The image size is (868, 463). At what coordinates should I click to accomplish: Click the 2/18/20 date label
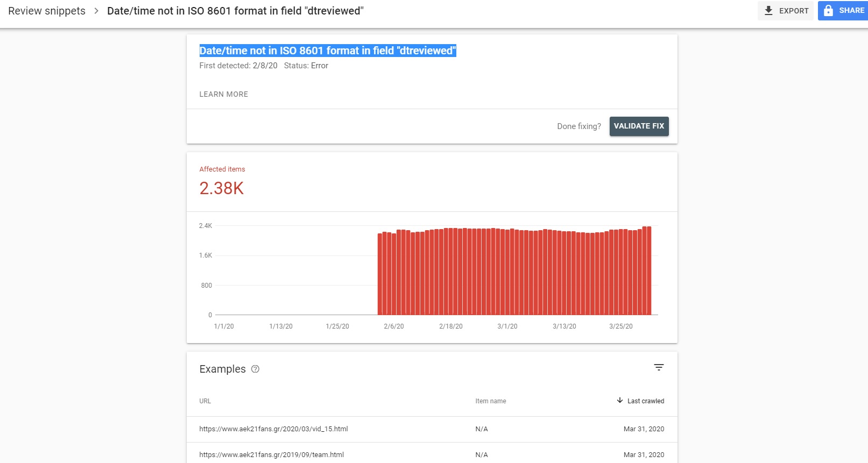tap(451, 326)
